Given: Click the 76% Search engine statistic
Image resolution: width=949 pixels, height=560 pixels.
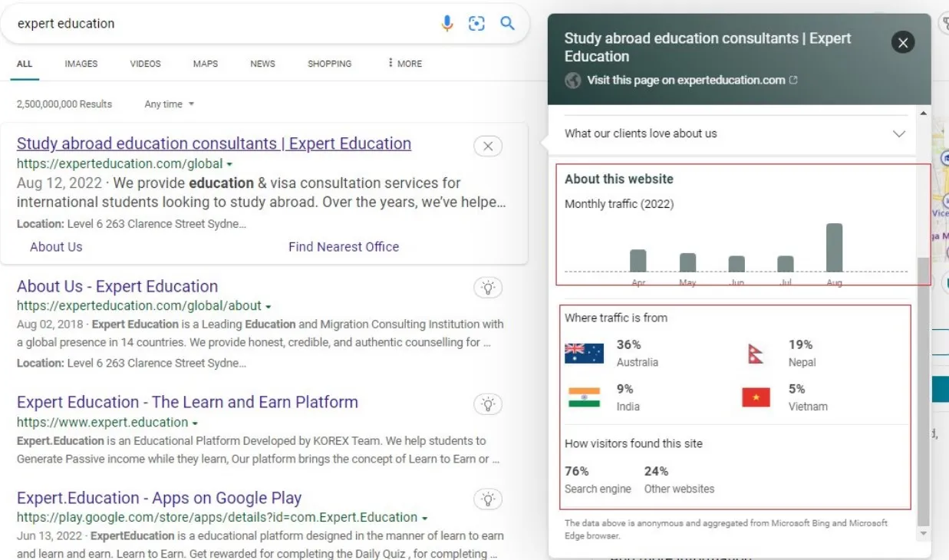Looking at the screenshot, I should pos(598,479).
